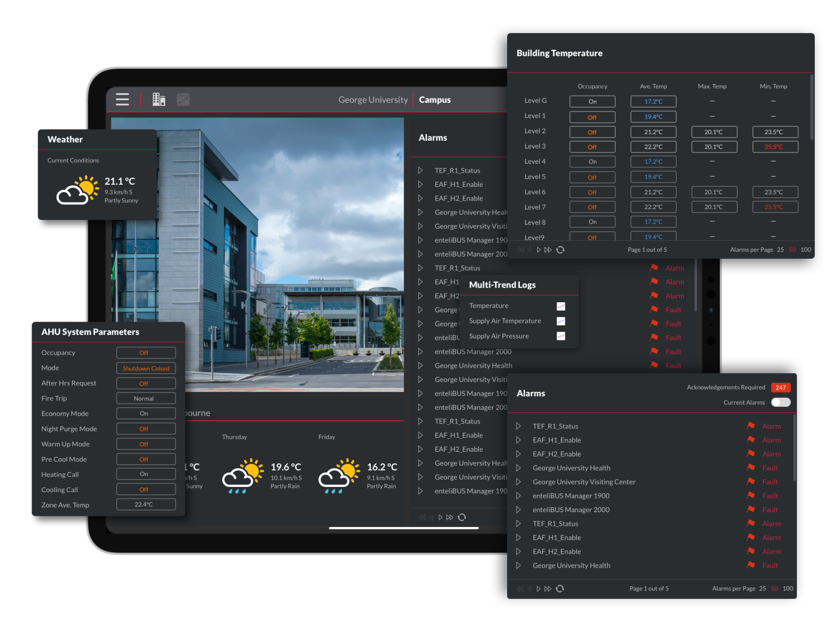Open the hamburger menu on tablet
This screenshot has width=840, height=625.
point(122,100)
